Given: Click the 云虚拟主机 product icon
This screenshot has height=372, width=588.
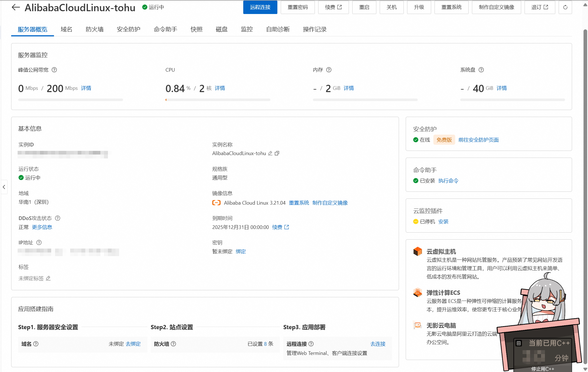Looking at the screenshot, I should [x=418, y=251].
